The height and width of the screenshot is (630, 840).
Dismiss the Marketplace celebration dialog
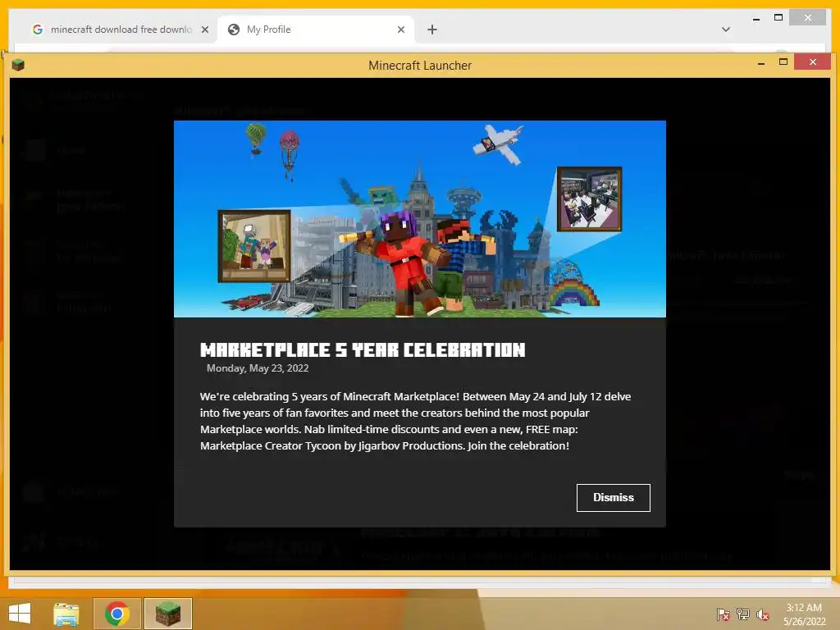(x=613, y=498)
